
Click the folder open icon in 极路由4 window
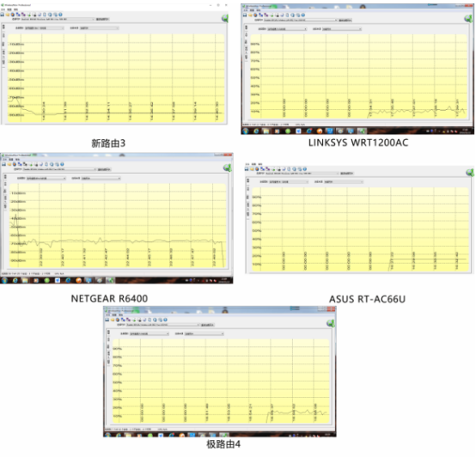click(113, 320)
